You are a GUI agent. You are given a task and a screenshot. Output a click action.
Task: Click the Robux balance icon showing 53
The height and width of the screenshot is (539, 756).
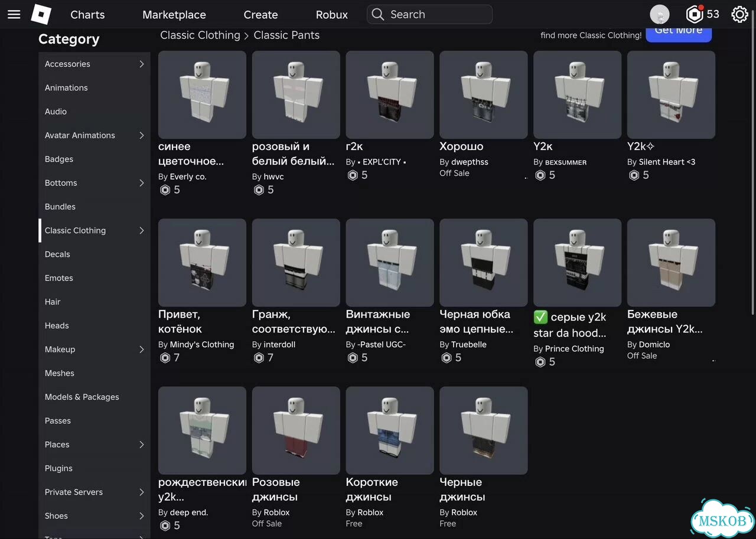[695, 14]
